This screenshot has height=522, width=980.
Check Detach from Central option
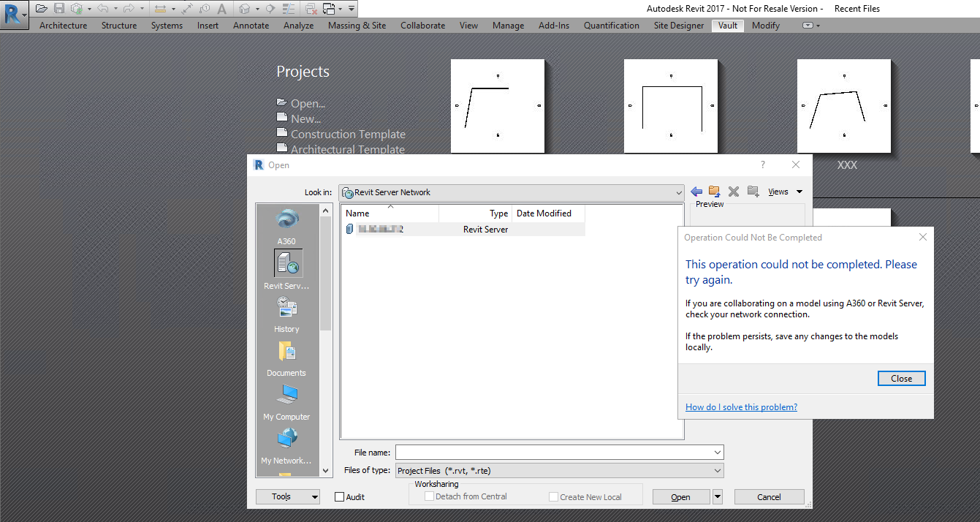pyautogui.click(x=430, y=496)
